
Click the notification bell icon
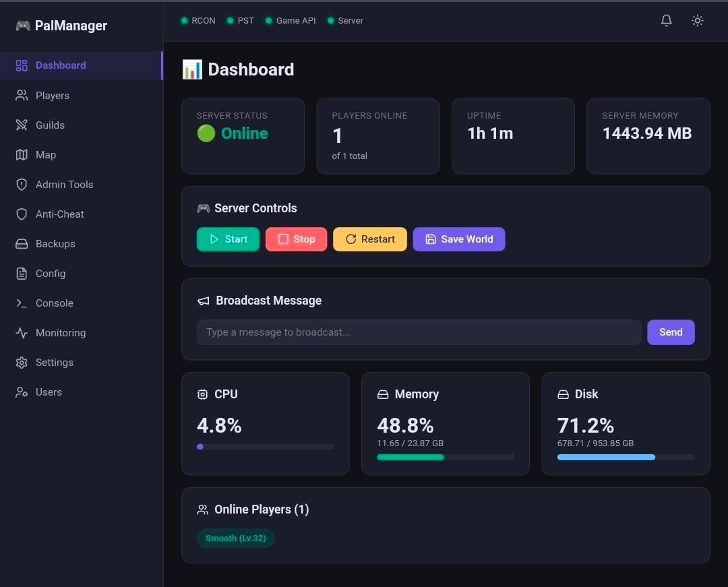coord(666,21)
